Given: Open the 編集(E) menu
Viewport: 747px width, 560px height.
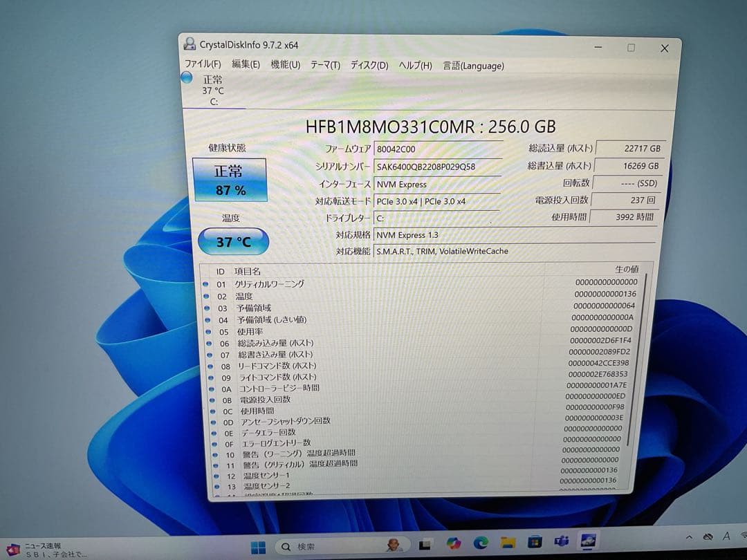Looking at the screenshot, I should click(x=246, y=66).
